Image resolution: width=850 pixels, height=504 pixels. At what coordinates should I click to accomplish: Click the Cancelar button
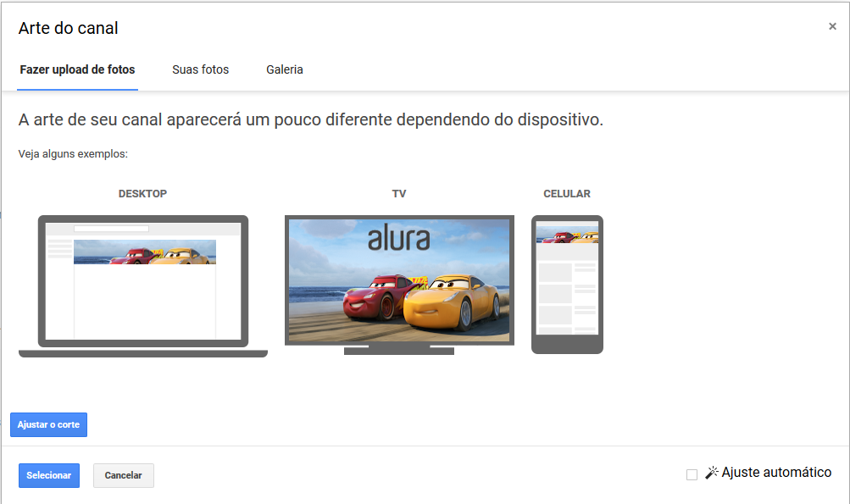coord(124,475)
